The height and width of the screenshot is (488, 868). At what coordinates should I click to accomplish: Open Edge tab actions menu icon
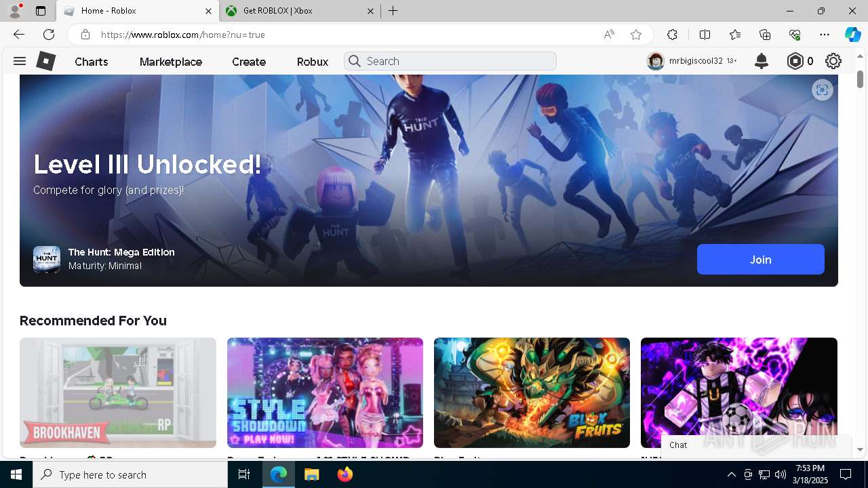[x=41, y=11]
